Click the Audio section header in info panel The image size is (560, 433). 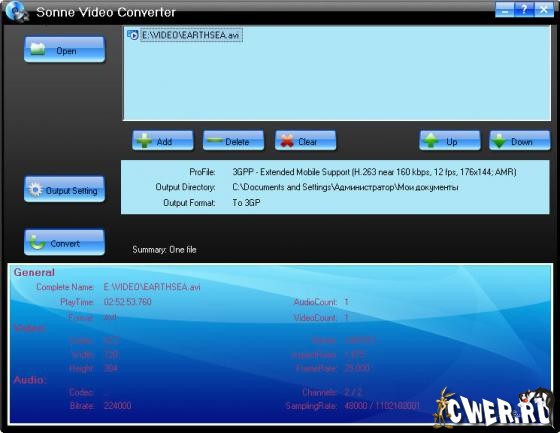(30, 380)
